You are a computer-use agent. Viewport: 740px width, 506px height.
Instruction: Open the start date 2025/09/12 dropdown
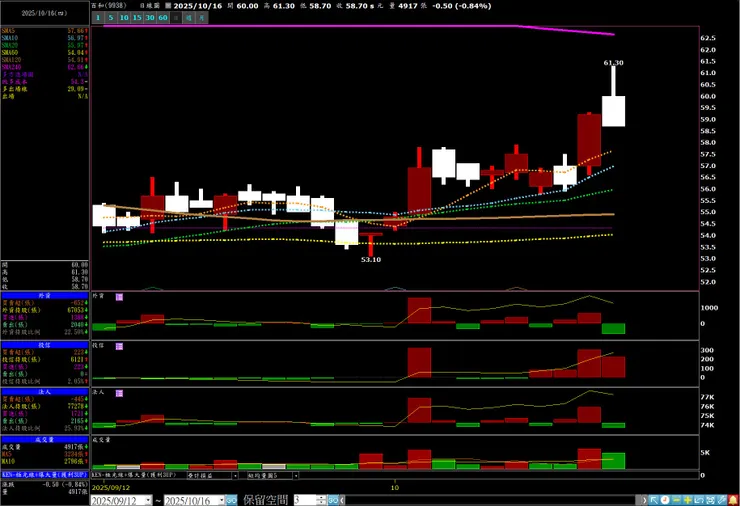[148, 500]
